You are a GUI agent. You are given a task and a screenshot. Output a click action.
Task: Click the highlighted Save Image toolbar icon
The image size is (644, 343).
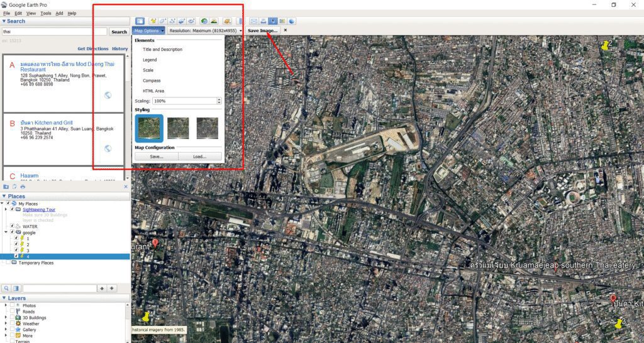click(273, 21)
